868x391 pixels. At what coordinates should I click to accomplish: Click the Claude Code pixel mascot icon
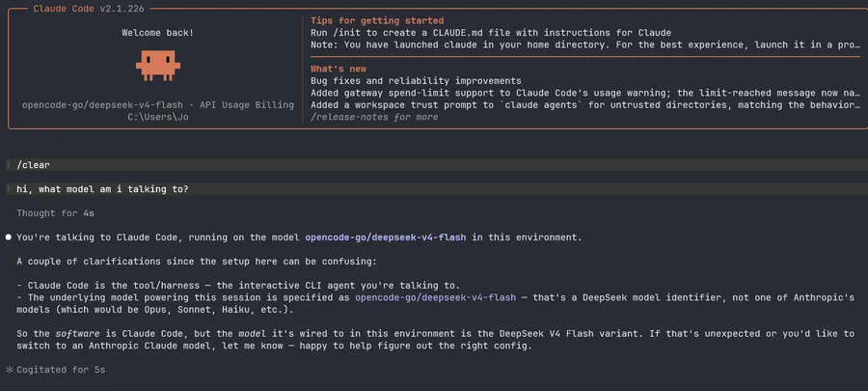pyautogui.click(x=158, y=66)
